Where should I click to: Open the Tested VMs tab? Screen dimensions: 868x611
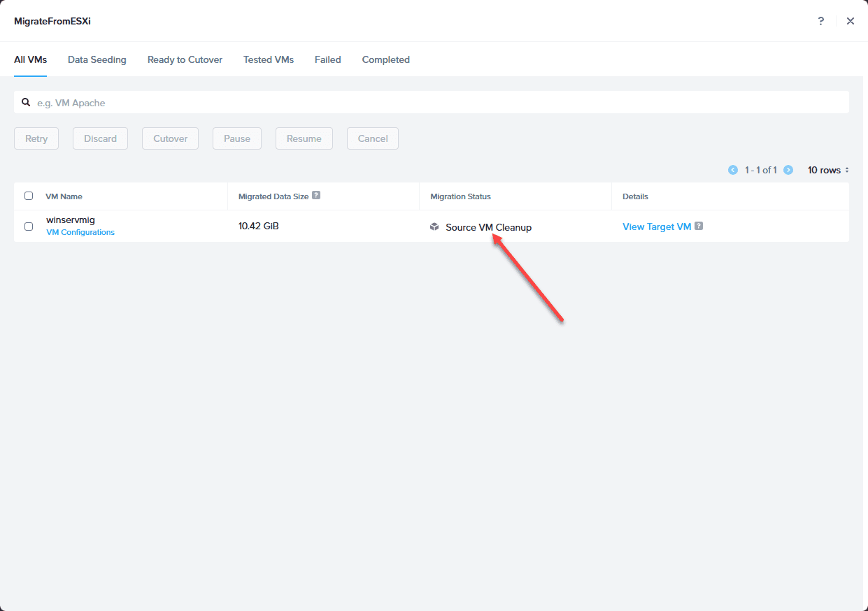pyautogui.click(x=269, y=59)
